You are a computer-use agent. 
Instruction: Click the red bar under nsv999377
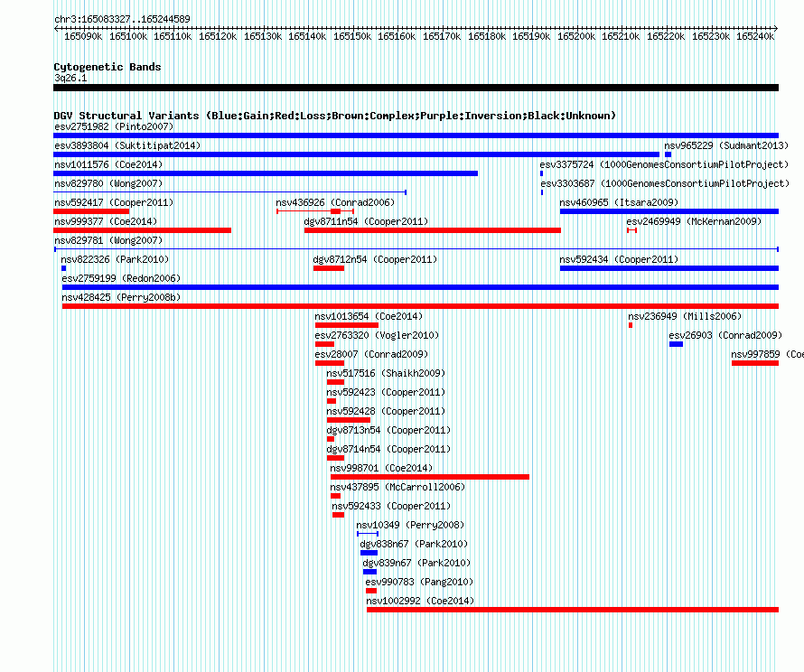[142, 230]
